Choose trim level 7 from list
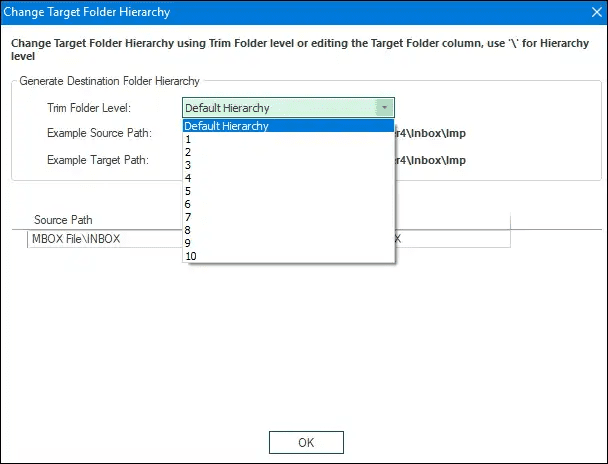The height and width of the screenshot is (464, 608). [x=288, y=217]
